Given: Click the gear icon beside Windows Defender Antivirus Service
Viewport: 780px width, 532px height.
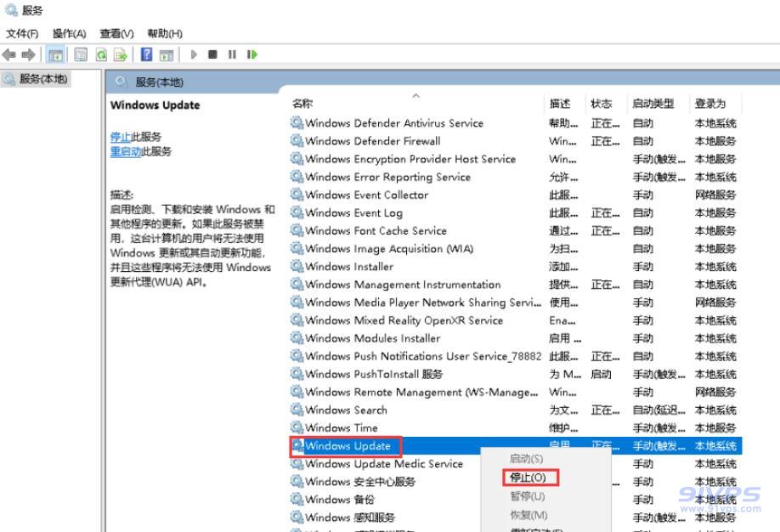Looking at the screenshot, I should 297,122.
